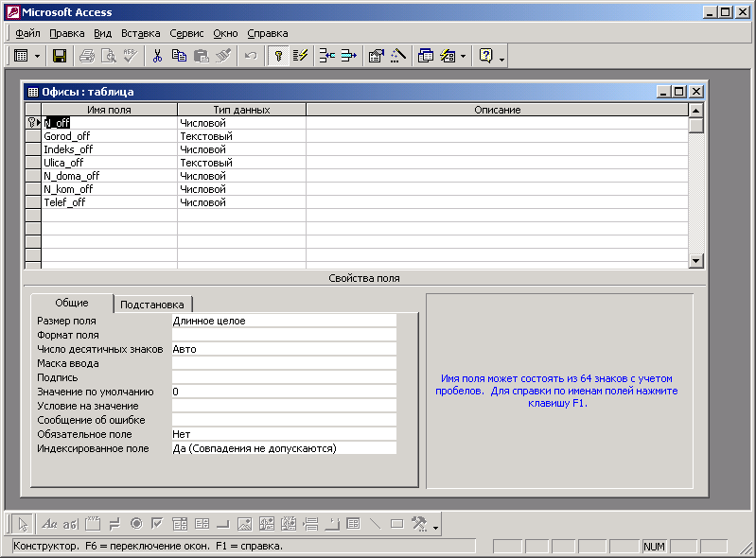
Task: Open the view mode dropdown arrow
Action: click(37, 56)
